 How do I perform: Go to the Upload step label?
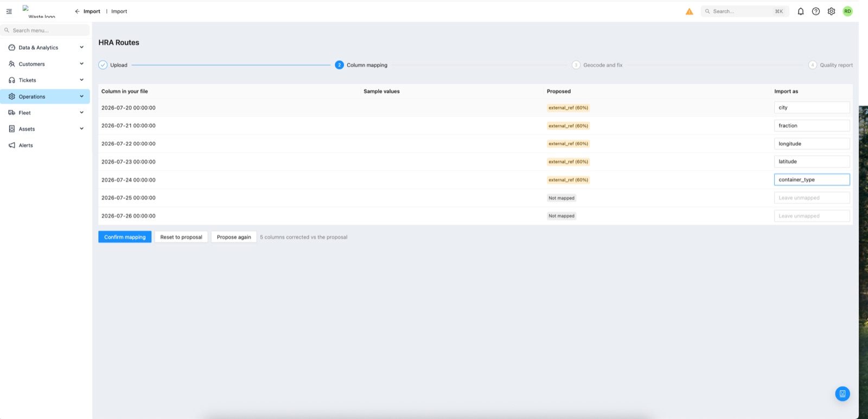pos(119,65)
